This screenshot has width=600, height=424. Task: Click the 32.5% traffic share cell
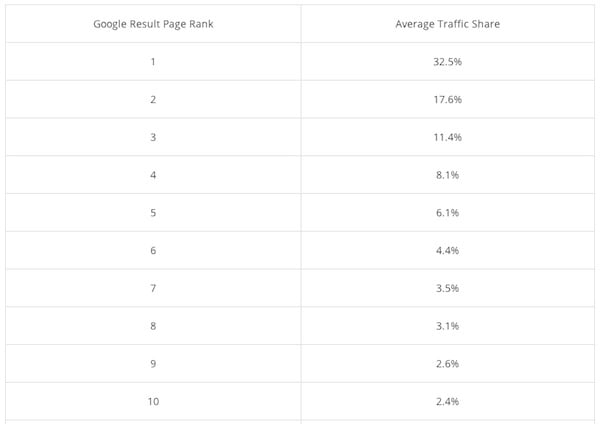447,62
